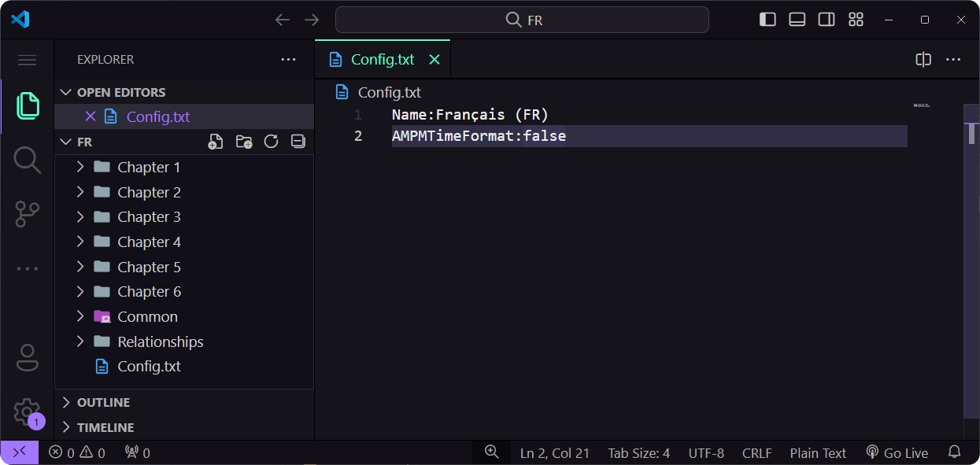Click the New Folder icon in explorer

tap(244, 142)
